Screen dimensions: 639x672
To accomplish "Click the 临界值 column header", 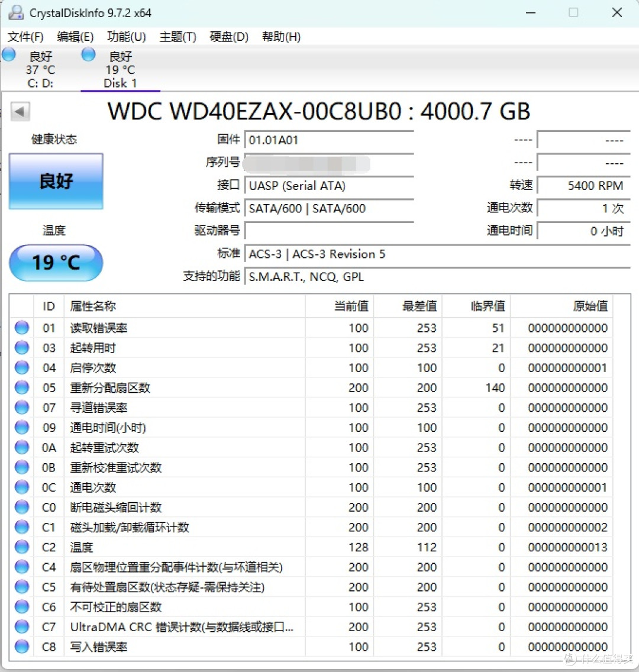I will click(476, 306).
